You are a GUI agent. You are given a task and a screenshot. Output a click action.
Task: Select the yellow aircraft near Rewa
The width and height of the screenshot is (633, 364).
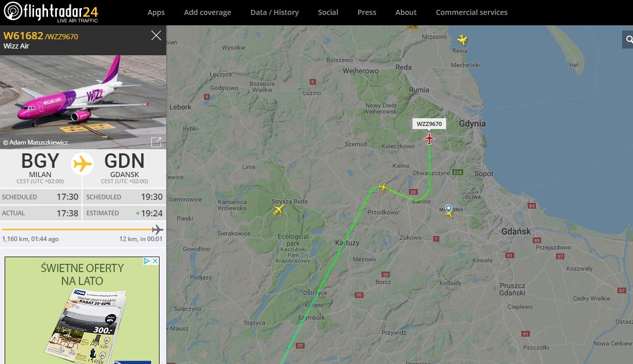point(462,40)
